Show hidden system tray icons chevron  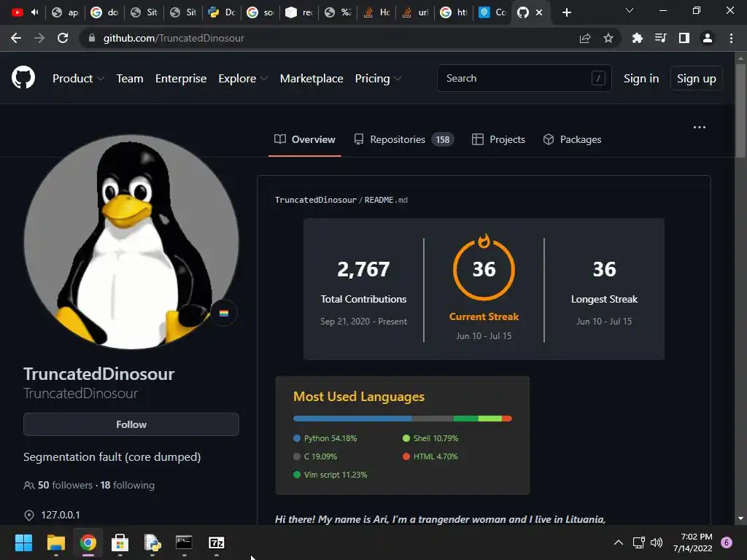[x=619, y=542]
